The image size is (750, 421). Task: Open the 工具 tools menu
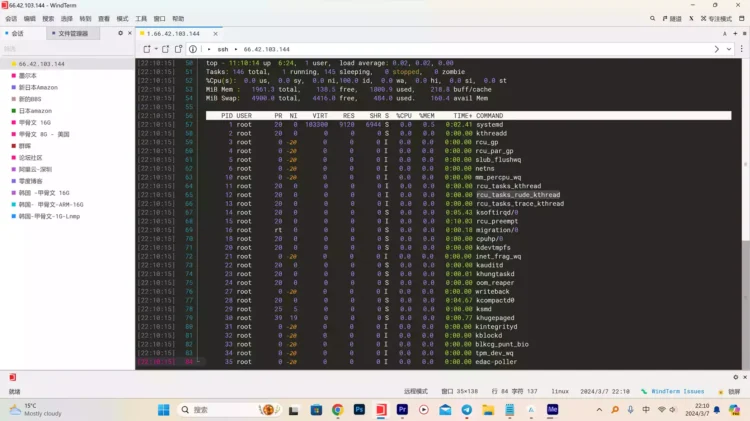tap(141, 18)
